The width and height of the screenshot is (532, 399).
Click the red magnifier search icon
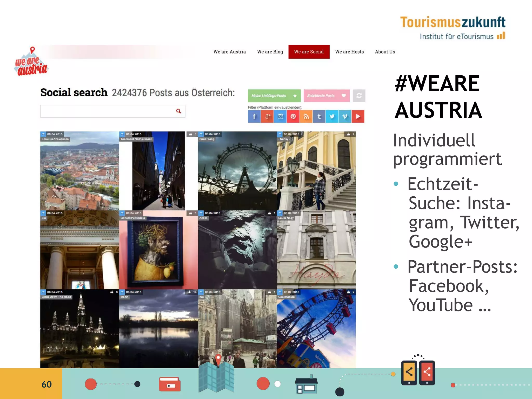click(178, 111)
